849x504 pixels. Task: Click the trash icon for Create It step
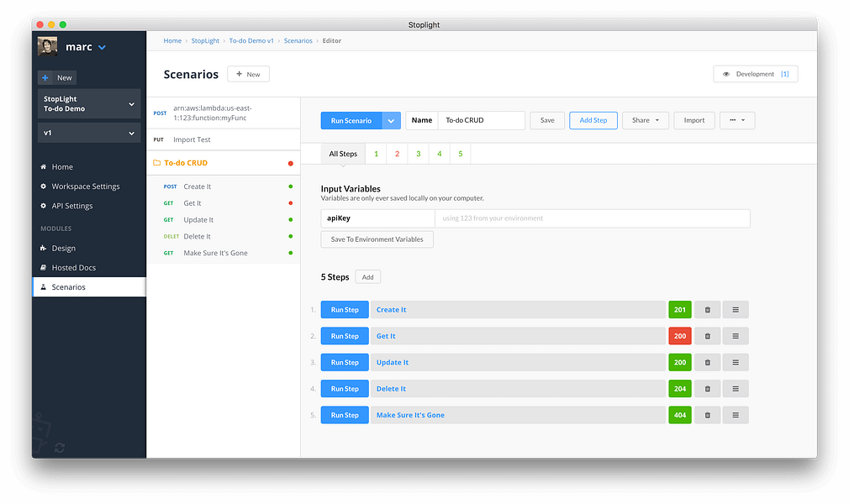[x=707, y=310]
